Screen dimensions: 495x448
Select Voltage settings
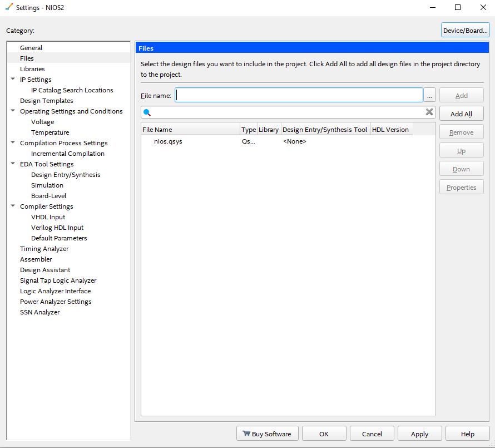[x=43, y=122]
